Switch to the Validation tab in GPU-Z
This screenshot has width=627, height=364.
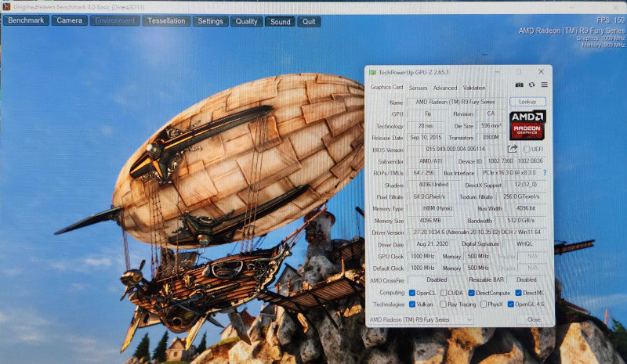(x=474, y=88)
